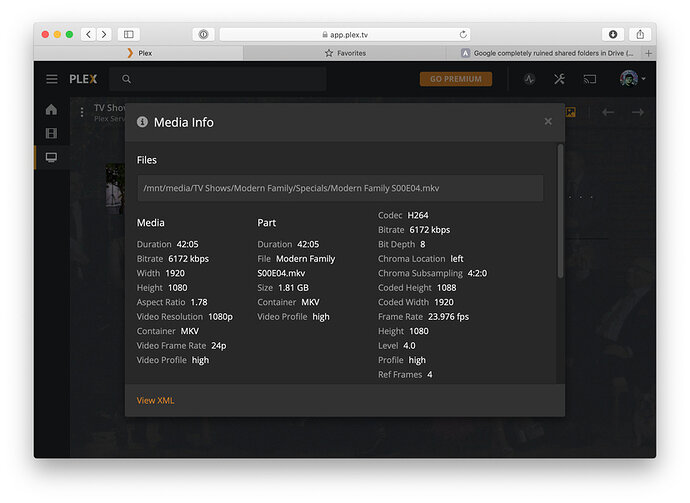Image resolution: width=690 pixels, height=503 pixels.
Task: Focus the Plex search field
Action: 218,79
